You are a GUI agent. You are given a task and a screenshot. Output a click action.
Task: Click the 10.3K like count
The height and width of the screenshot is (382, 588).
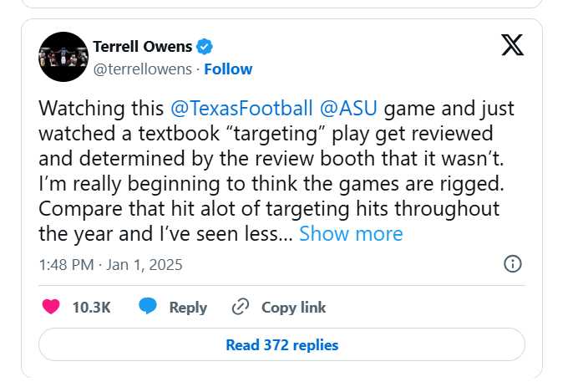(91, 308)
